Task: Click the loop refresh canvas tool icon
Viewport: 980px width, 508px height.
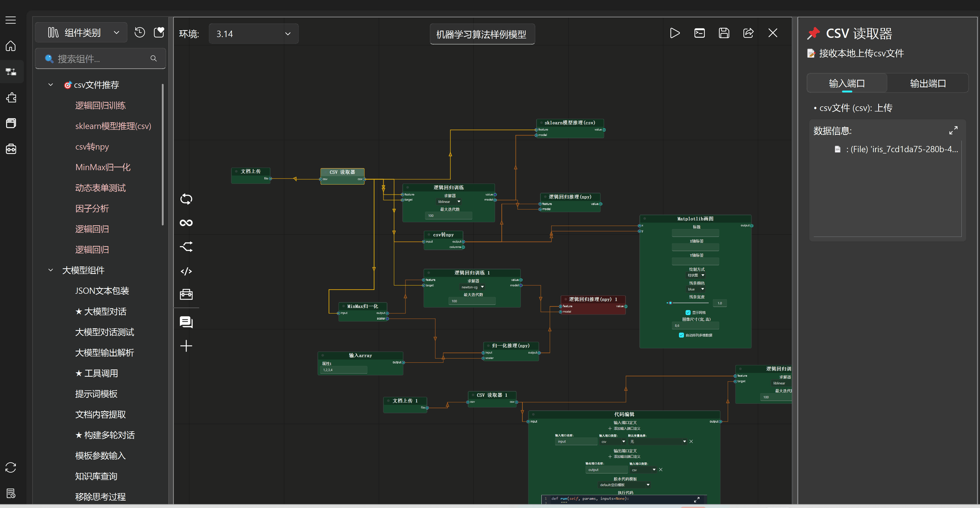Action: (x=186, y=199)
